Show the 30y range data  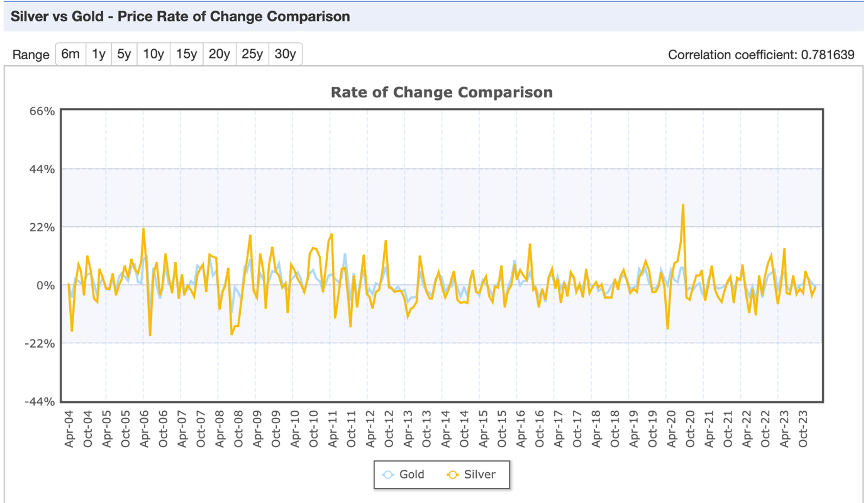pos(285,54)
